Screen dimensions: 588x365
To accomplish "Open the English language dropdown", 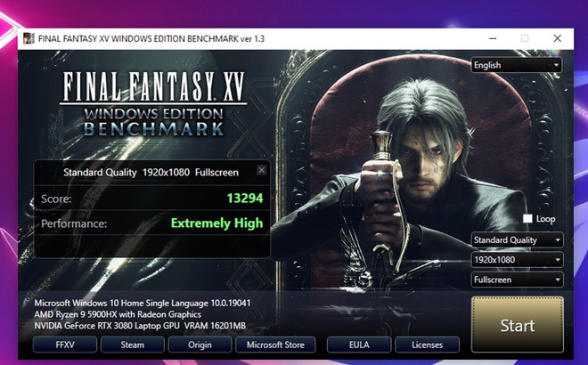I will tap(517, 65).
